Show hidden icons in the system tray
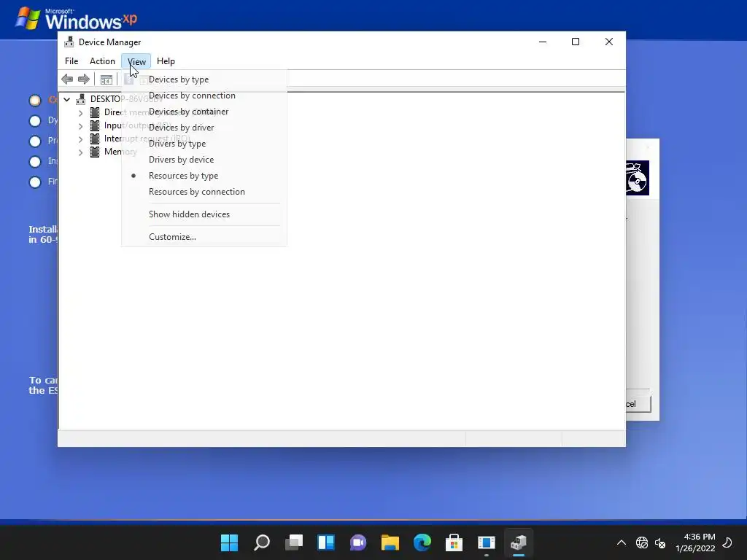Image resolution: width=747 pixels, height=560 pixels. (622, 542)
